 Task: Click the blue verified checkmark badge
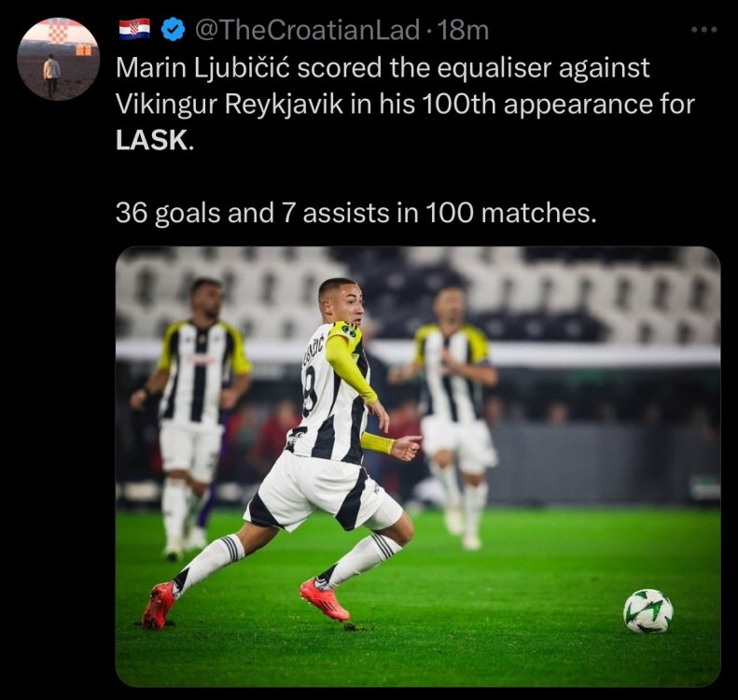coord(173,30)
